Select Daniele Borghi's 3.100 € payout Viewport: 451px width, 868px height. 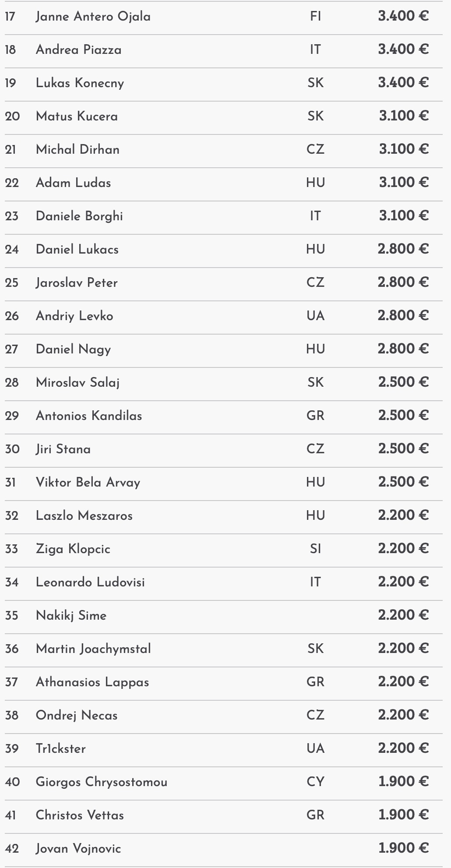click(403, 216)
